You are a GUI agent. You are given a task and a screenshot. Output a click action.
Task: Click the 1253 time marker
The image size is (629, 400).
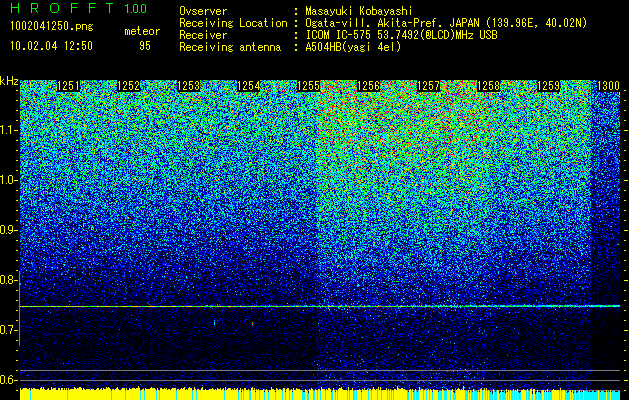tap(189, 86)
